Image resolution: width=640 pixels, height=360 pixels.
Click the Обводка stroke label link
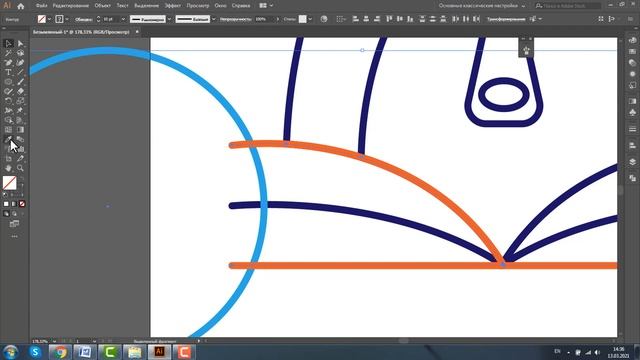[84, 19]
